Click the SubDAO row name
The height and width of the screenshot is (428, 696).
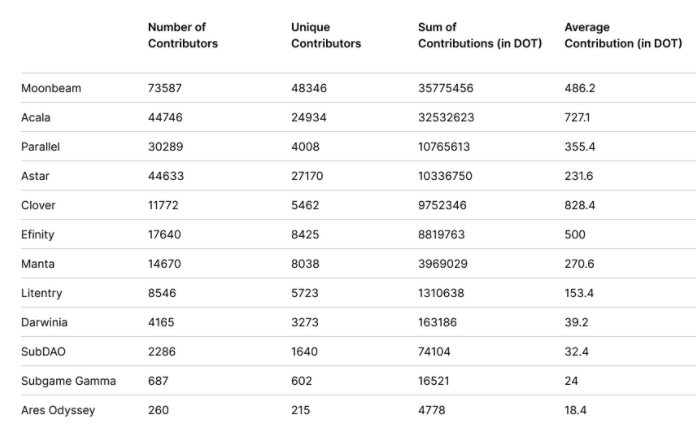[43, 352]
